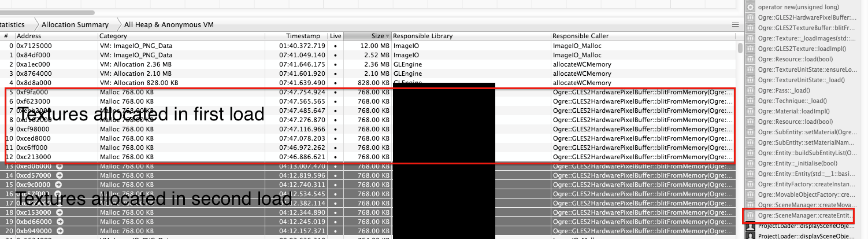Click ImageIO library cell of row 0
The height and width of the screenshot is (239, 868).
[406, 45]
